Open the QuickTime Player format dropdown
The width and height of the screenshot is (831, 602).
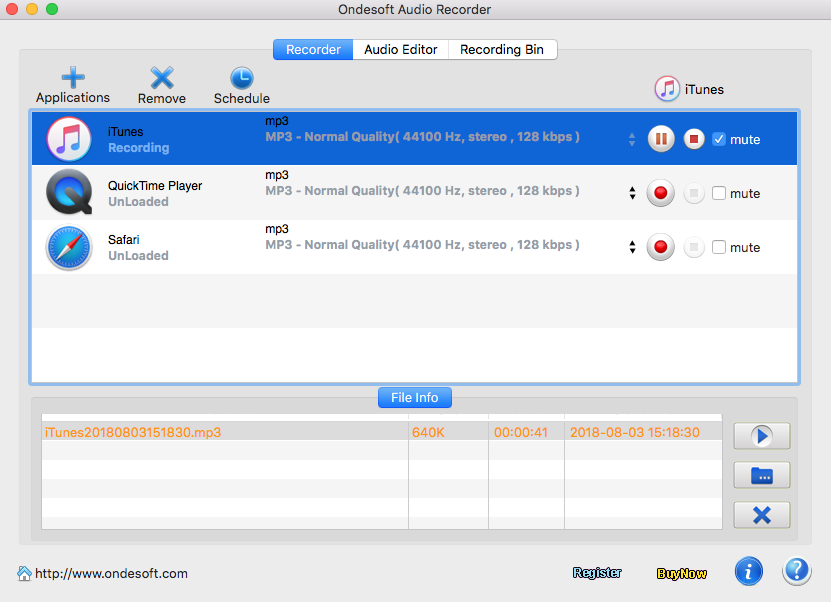point(632,193)
